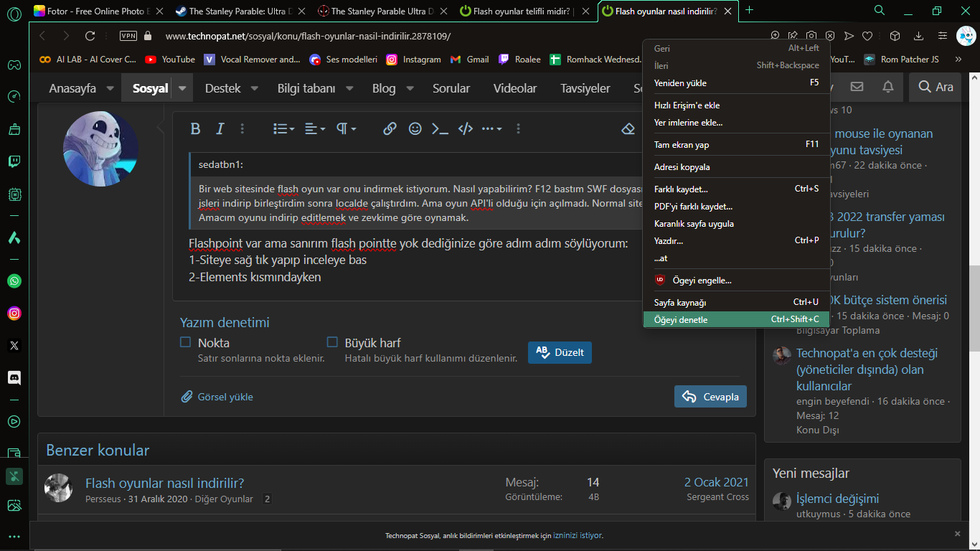
Task: Choose Yeniden yükle in the context menu
Action: (x=737, y=83)
